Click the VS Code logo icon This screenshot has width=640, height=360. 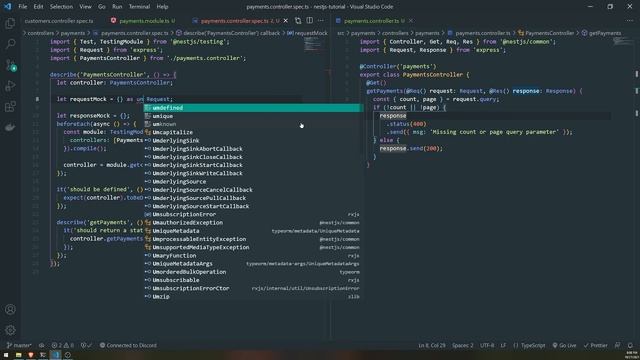pos(8,7)
